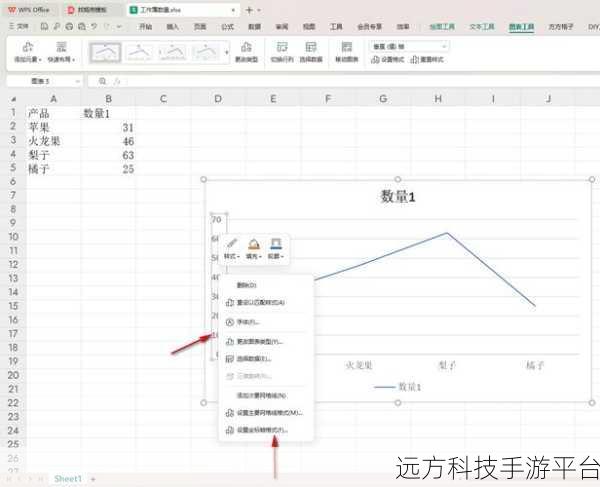Open the Quick Layout (快速布局) dropdown

61,52
